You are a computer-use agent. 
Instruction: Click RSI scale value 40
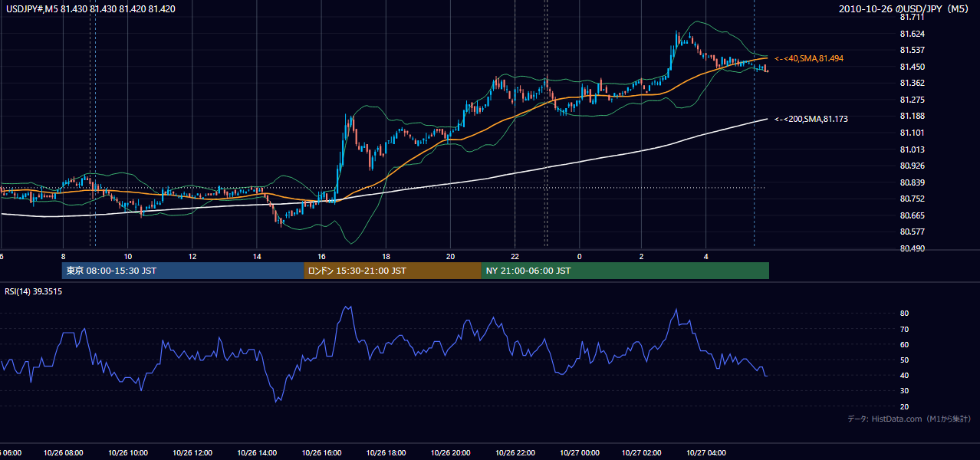click(905, 375)
